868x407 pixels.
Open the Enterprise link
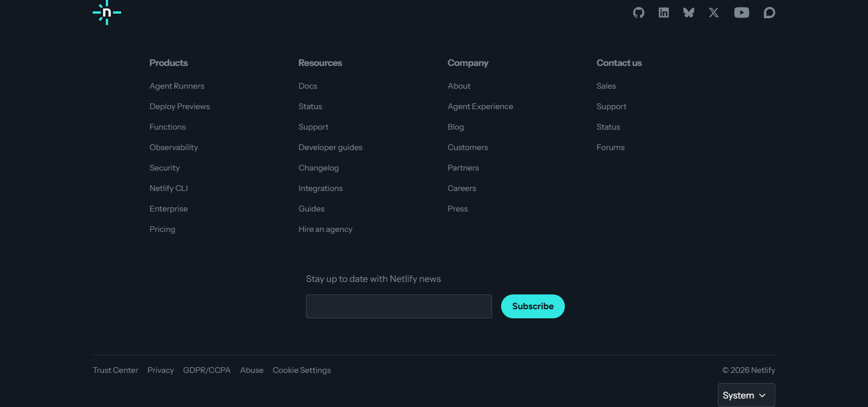168,209
